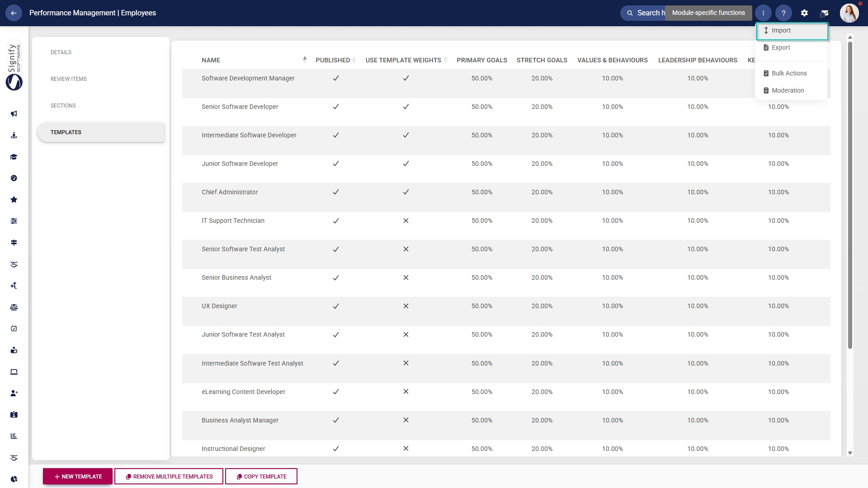Open the branching arrows sidebar icon
868x488 pixels.
pyautogui.click(x=14, y=286)
